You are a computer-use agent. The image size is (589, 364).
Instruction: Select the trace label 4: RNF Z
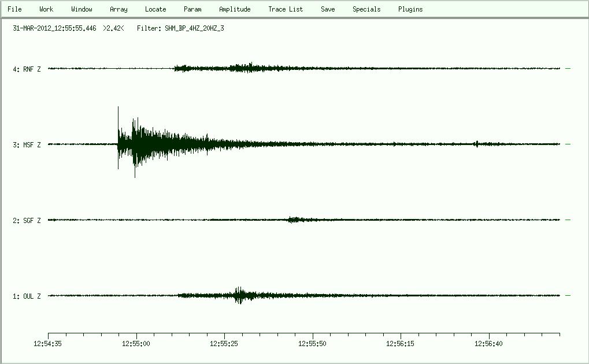27,69
